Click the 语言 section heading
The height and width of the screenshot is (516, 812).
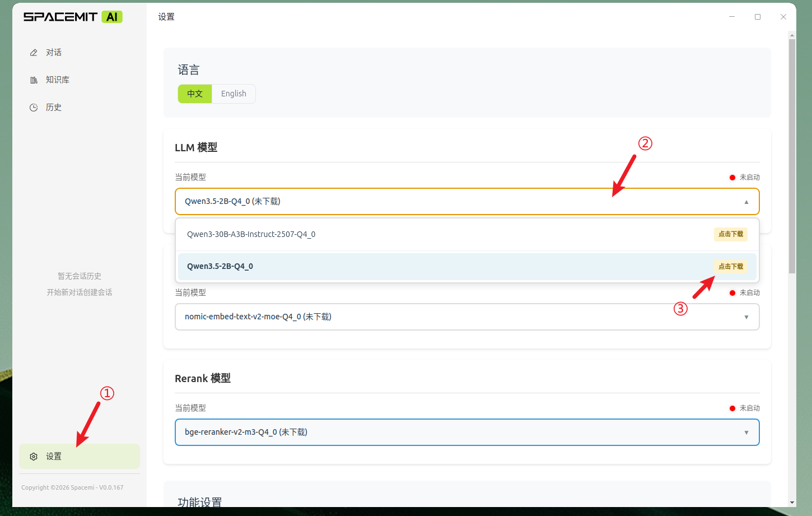click(x=189, y=70)
